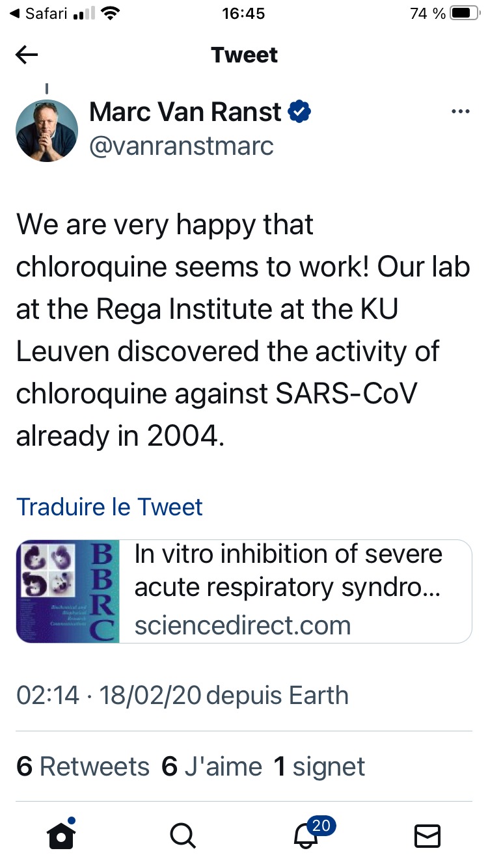Open the Home tab icon
This screenshot has width=488, height=868.
61,834
